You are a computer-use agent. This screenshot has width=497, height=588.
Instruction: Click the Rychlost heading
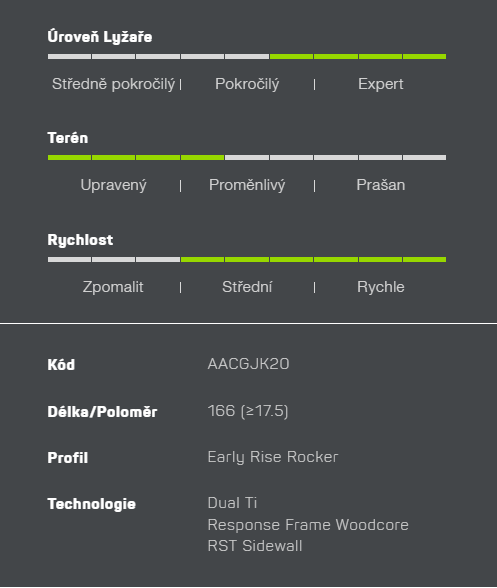(80, 240)
